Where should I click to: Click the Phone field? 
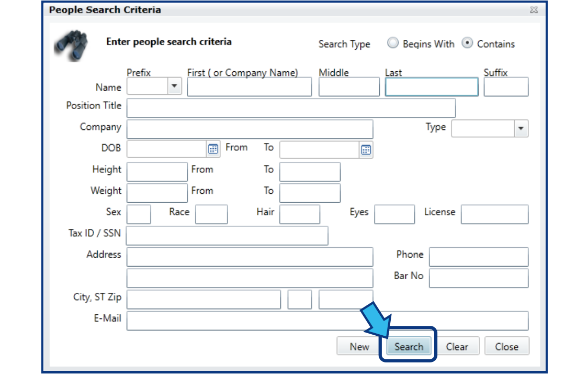[479, 257]
